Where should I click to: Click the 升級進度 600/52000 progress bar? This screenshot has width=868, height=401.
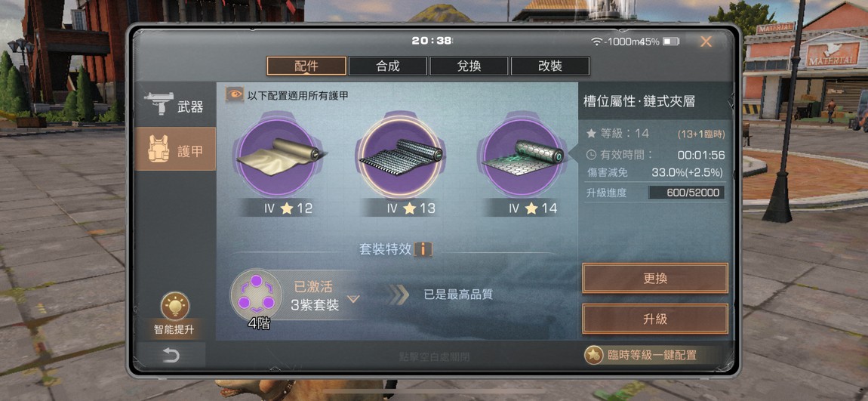pos(686,193)
